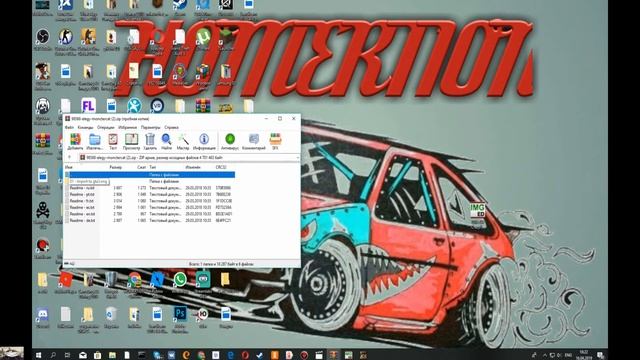Open the Параметры menu
This screenshot has height=360, width=640.
point(151,127)
